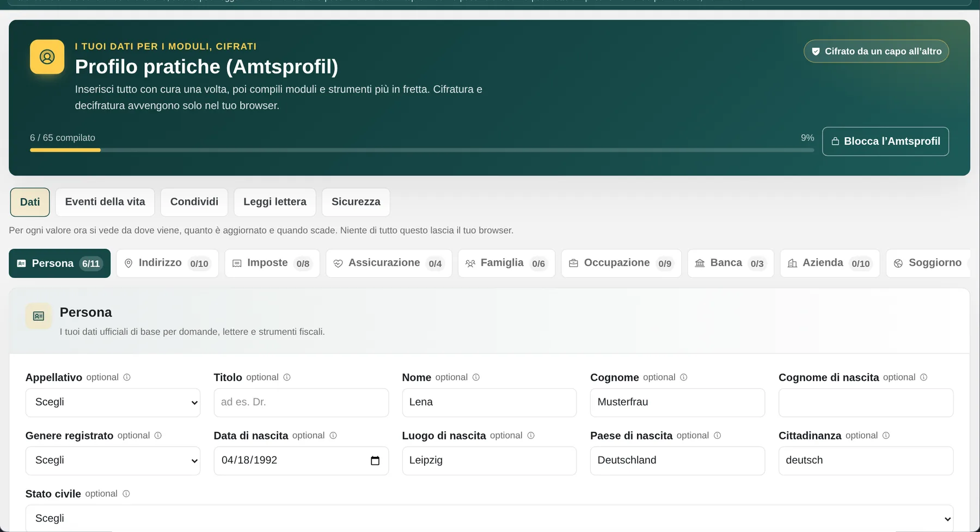Open info icon next to Cognome di nascita
The height and width of the screenshot is (532, 980).
[924, 377]
